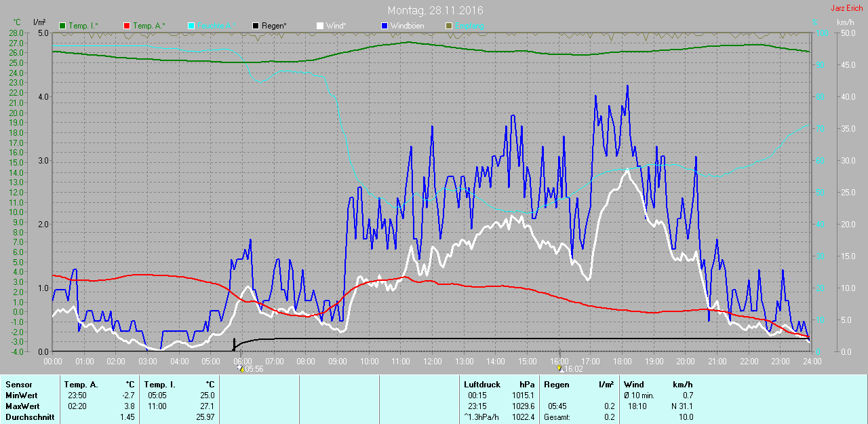Click the Temp. I. average value '25.97'
868x424 pixels.
[x=205, y=417]
